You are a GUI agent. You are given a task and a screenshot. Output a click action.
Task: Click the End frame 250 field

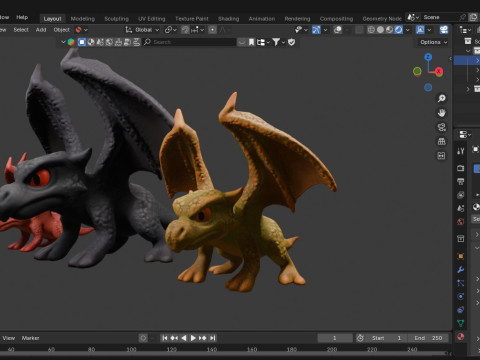point(428,338)
